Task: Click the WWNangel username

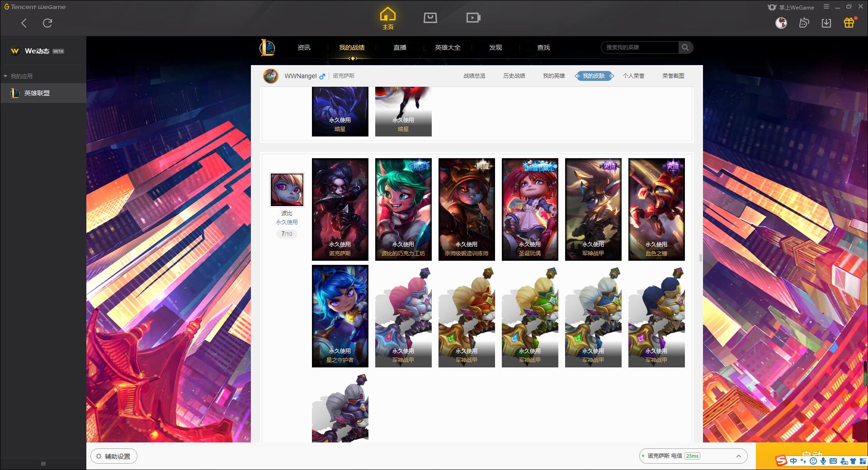Action: pos(301,76)
